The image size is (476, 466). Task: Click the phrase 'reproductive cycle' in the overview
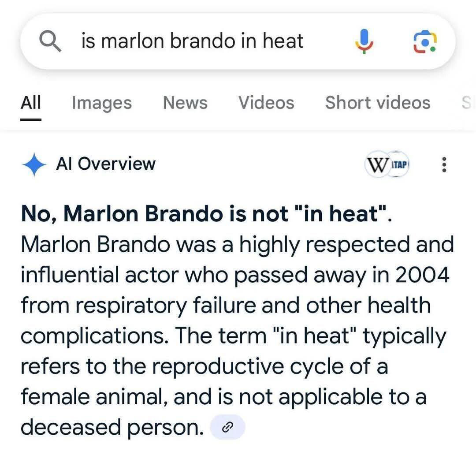tap(249, 366)
